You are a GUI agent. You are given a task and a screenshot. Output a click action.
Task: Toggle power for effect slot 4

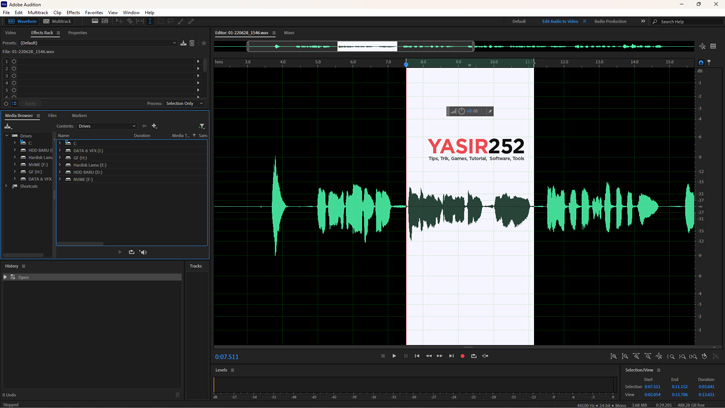click(x=14, y=83)
